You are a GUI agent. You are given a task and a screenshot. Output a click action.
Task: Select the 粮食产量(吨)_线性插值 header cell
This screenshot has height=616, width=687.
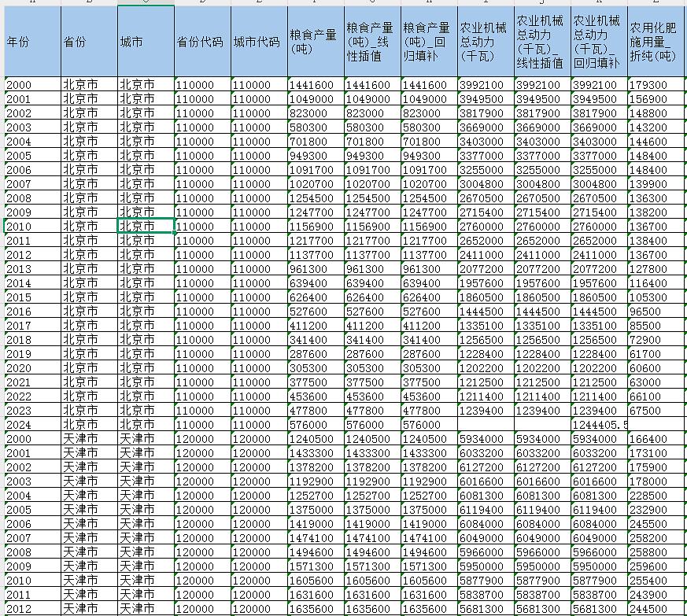click(x=372, y=42)
